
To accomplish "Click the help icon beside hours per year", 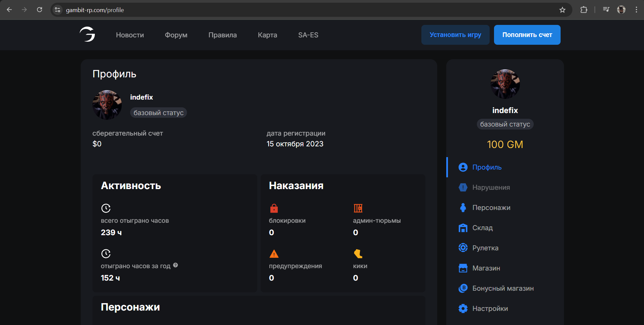I will (176, 265).
